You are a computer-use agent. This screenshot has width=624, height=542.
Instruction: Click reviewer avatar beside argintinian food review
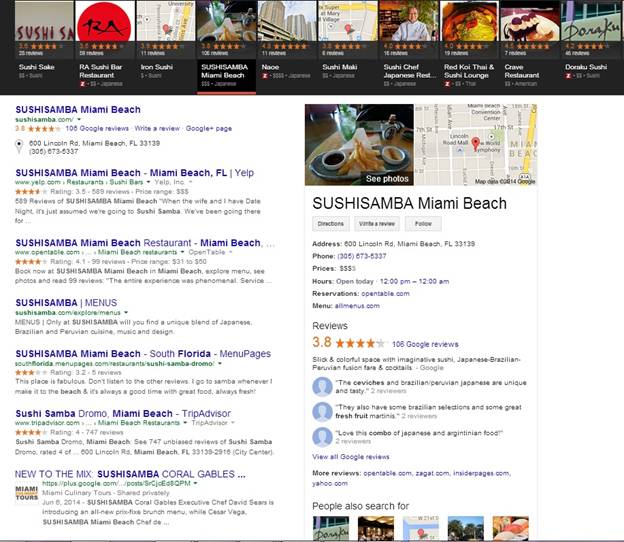tap(322, 437)
